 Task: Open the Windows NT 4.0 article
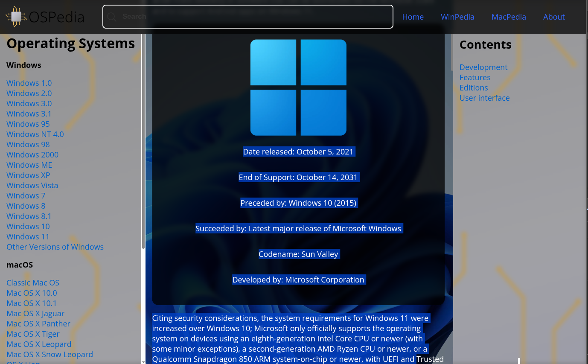click(35, 134)
